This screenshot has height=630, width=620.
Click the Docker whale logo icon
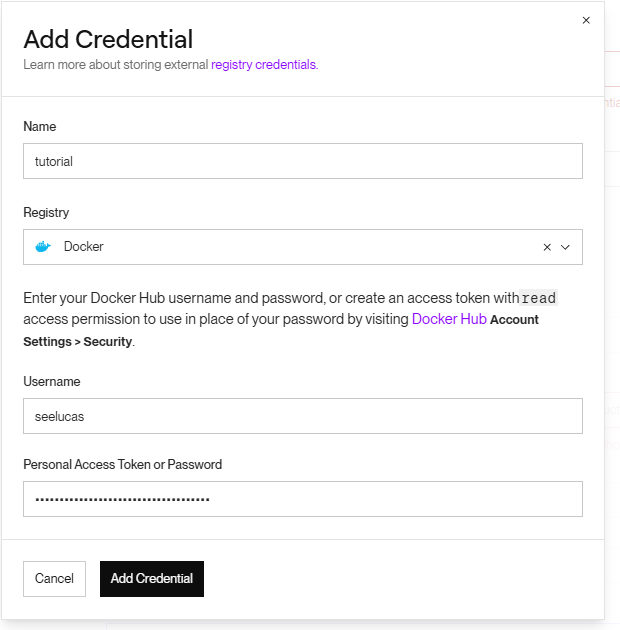[x=43, y=247]
